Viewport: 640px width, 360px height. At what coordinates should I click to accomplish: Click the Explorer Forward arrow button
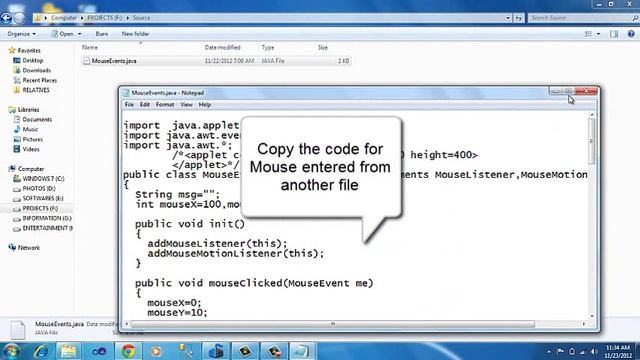point(19,18)
